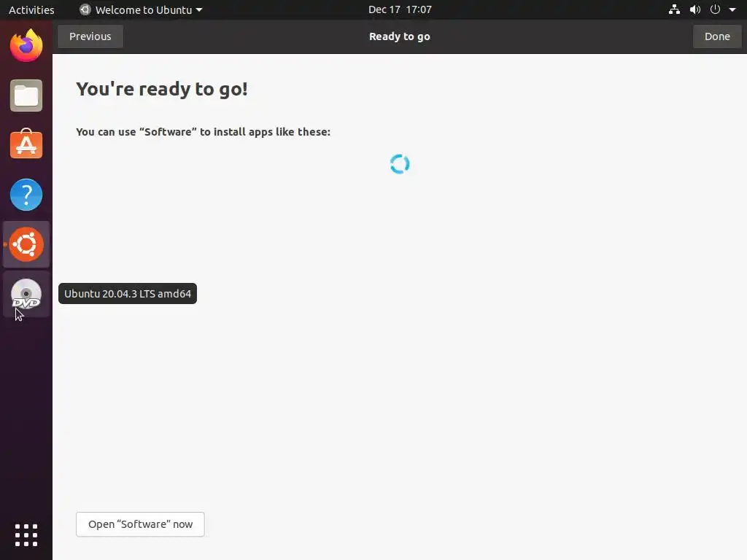
Task: Click the Ubuntu 20.04.3 LTS amd64 tooltip
Action: click(x=128, y=294)
